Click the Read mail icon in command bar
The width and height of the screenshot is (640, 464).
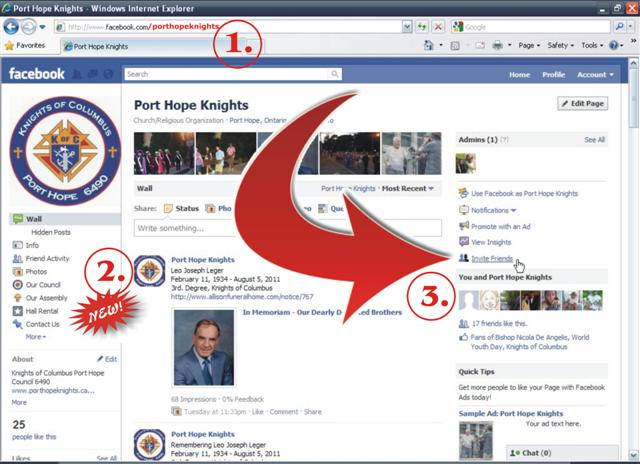(480, 45)
